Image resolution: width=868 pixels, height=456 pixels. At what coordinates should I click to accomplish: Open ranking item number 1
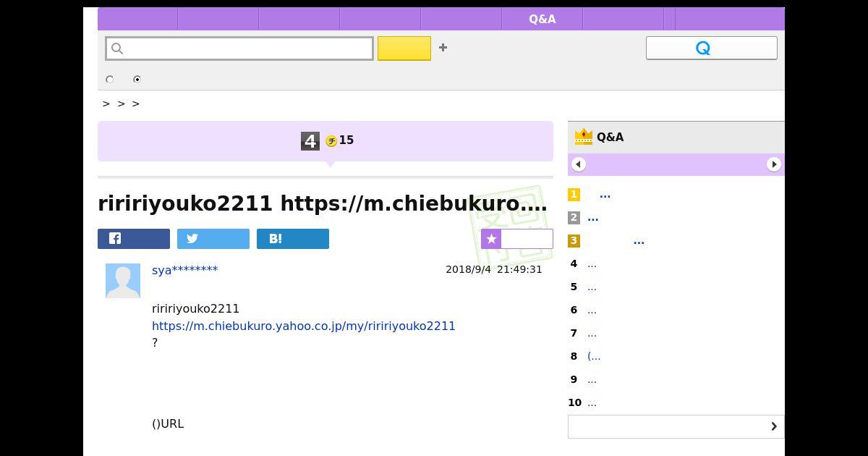[605, 195]
